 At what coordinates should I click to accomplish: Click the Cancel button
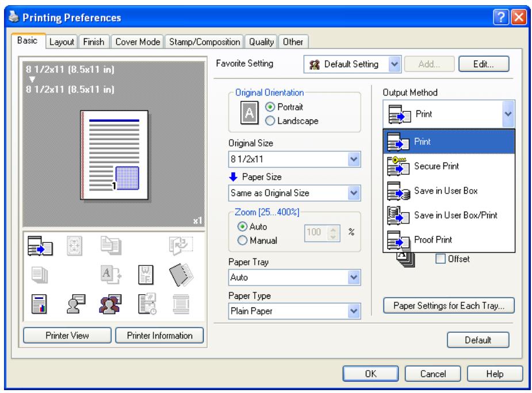tap(433, 373)
